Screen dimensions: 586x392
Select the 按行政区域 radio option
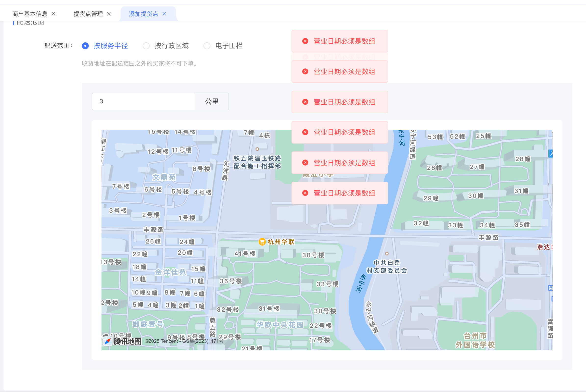(x=146, y=46)
